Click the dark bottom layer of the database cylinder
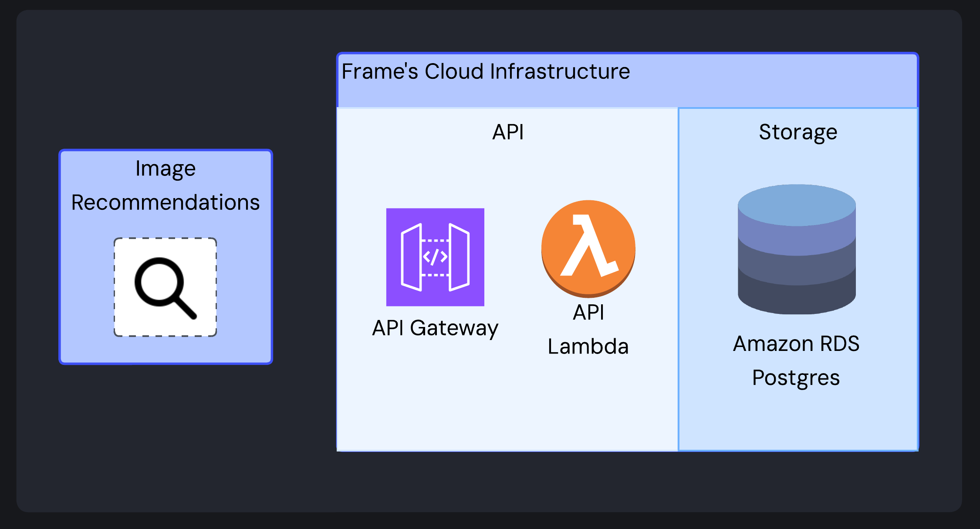Viewport: 980px width, 529px height. click(797, 298)
